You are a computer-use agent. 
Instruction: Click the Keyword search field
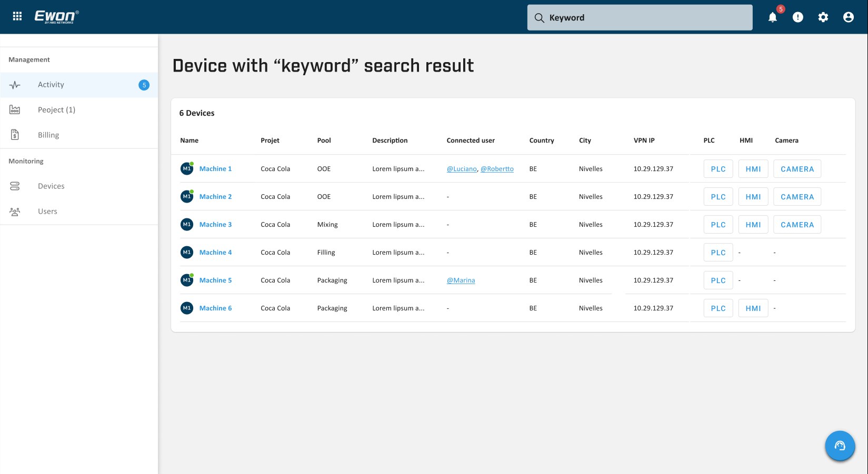click(x=640, y=17)
